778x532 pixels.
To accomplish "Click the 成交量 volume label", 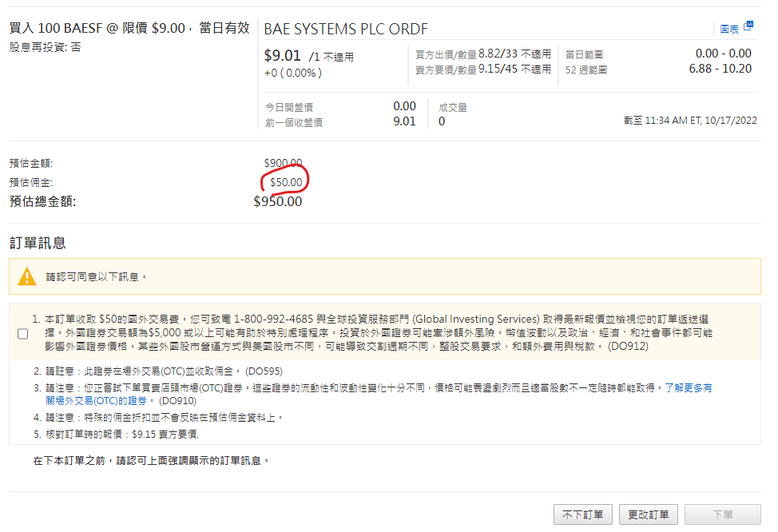I will coord(453,107).
